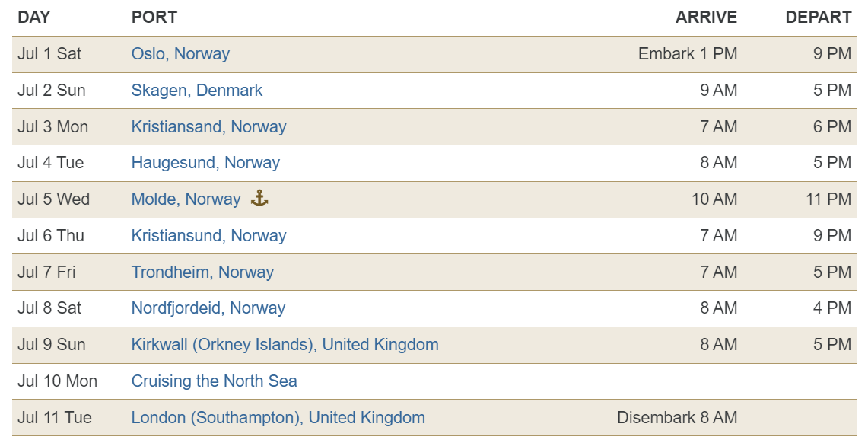The height and width of the screenshot is (443, 868).
Task: Click the Cruising the North Sea link
Action: (215, 381)
